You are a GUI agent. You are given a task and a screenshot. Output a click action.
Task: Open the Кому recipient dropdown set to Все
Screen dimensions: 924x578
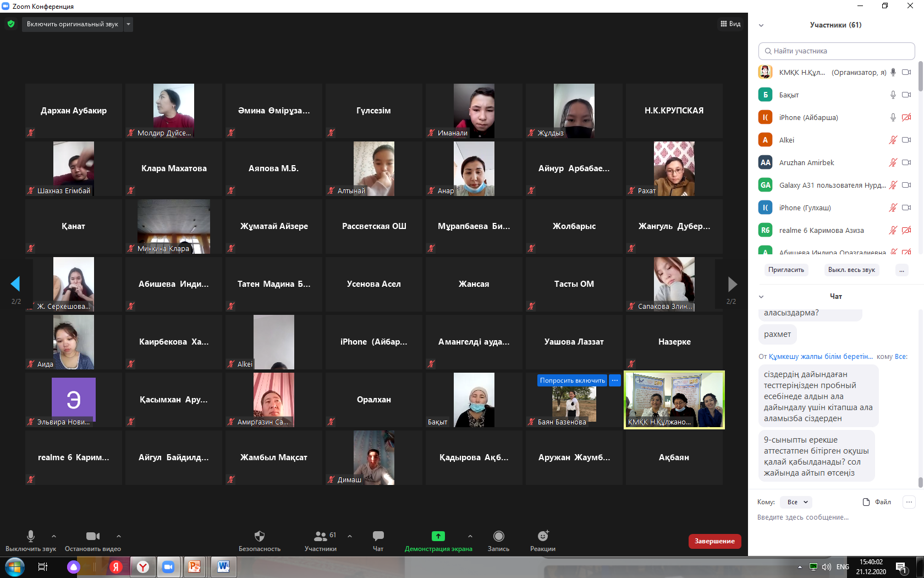797,502
